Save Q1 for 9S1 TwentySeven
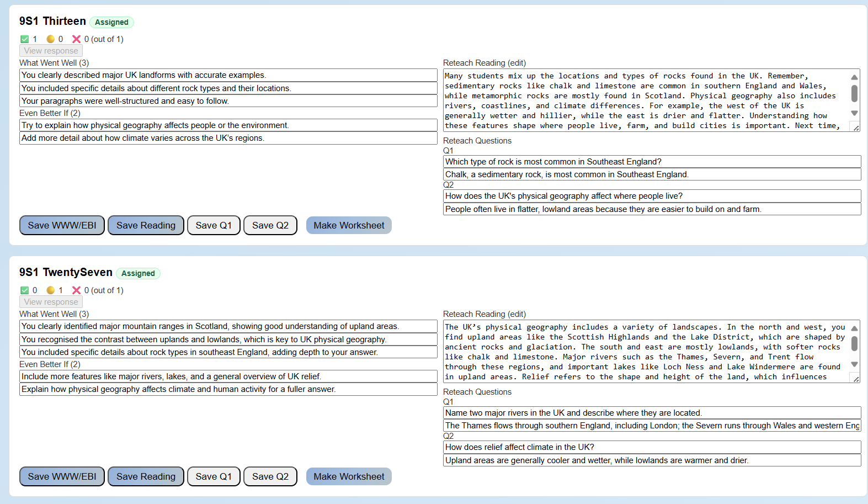Image resolution: width=868 pixels, height=504 pixels. [x=214, y=476]
